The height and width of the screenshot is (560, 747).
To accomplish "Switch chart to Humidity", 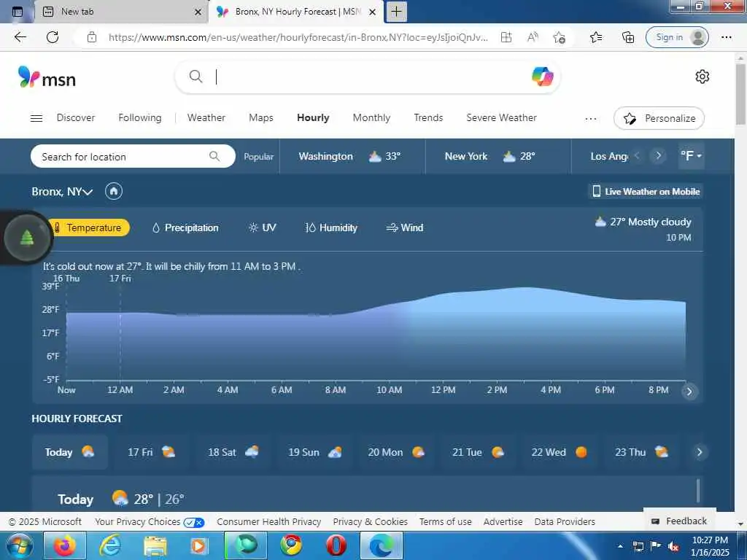I will click(x=331, y=227).
